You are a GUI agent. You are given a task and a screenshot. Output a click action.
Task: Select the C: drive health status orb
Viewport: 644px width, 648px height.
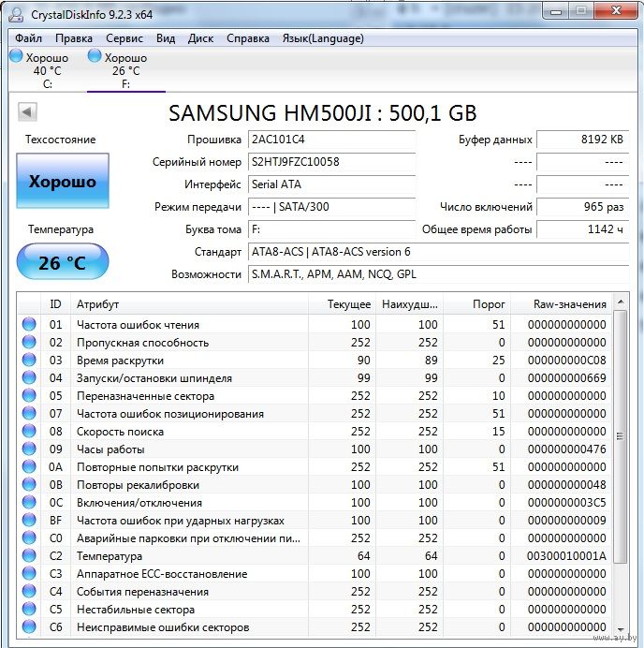coord(16,56)
